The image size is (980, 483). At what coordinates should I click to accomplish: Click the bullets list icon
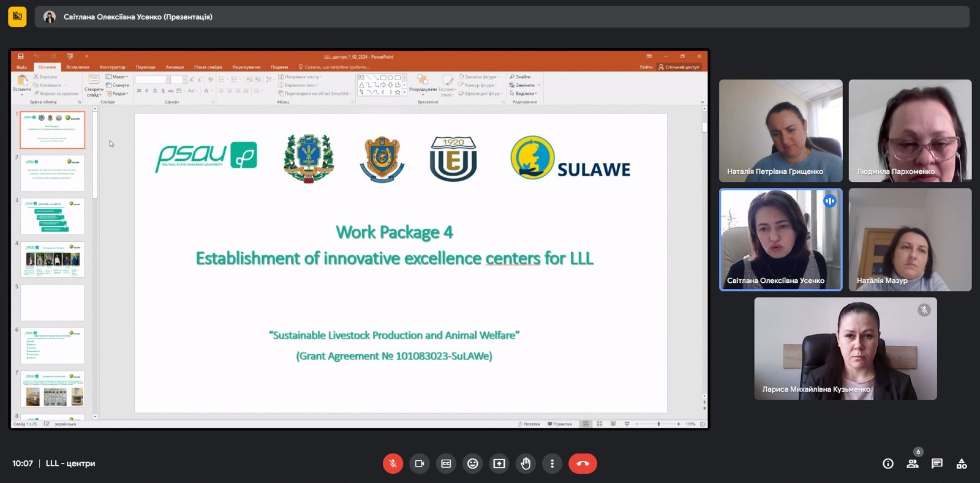222,80
